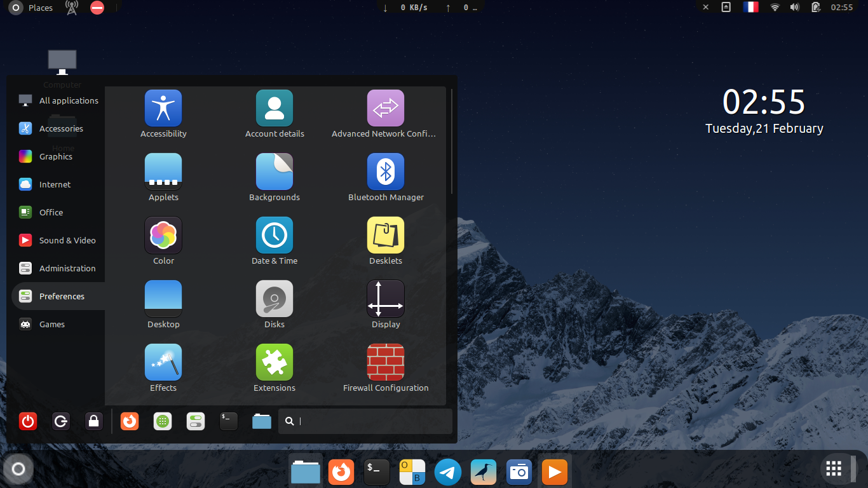Open the volume control tray icon
Screen dimensions: 868x488
[794, 8]
